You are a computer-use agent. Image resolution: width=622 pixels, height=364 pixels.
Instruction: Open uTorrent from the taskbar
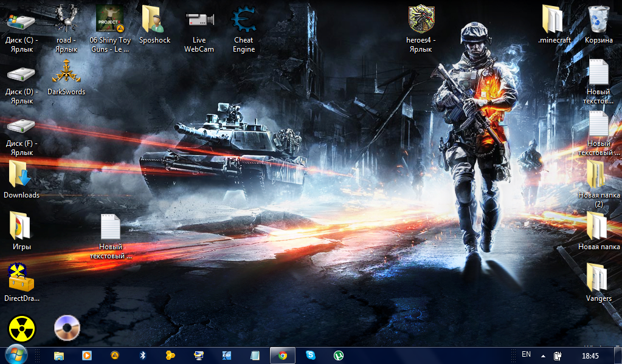[339, 355]
